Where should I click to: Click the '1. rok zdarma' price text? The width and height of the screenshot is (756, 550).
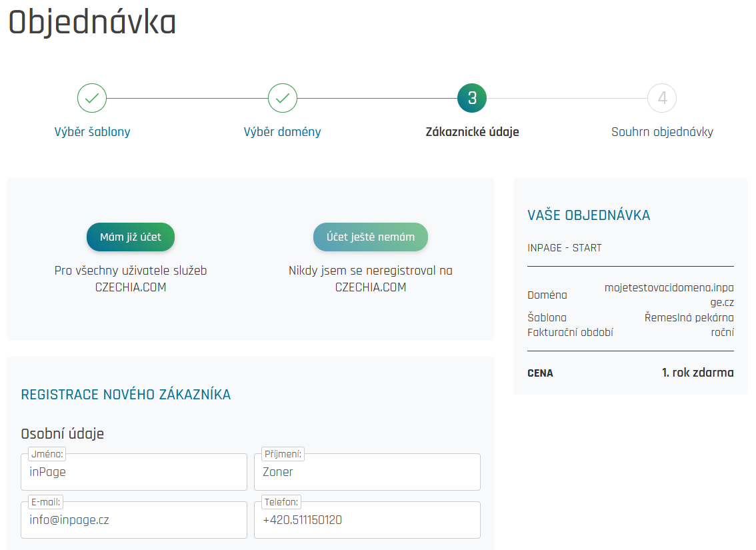697,373
